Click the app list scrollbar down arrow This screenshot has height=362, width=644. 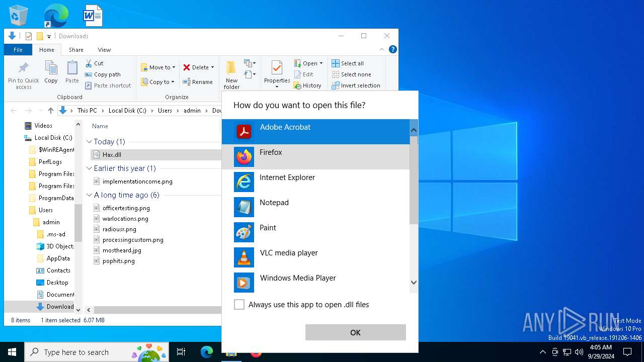(x=414, y=283)
